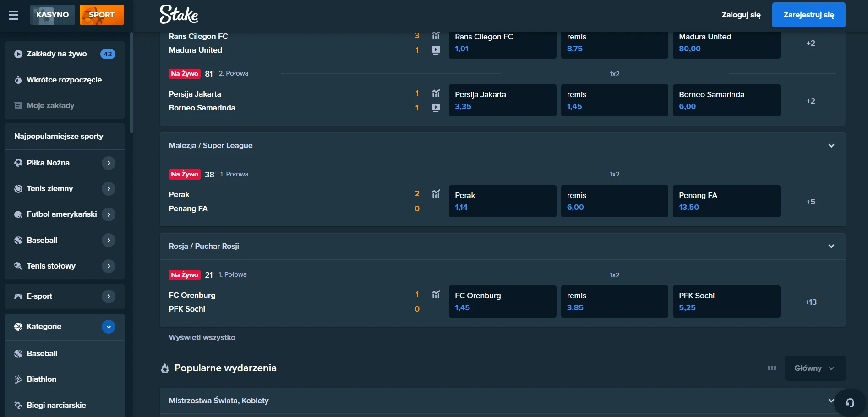Click the stopwatch icon for Wkrótce rozpoczęcie

point(18,80)
